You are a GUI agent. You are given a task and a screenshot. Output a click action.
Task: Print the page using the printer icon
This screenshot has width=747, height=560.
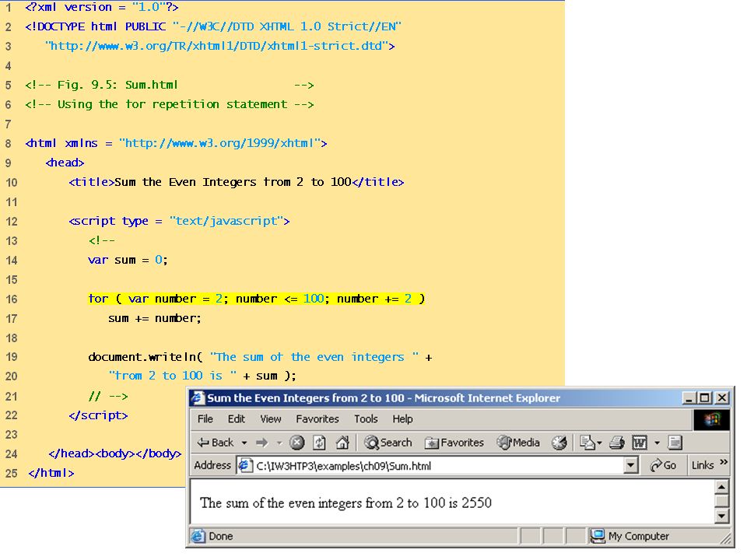pyautogui.click(x=616, y=443)
